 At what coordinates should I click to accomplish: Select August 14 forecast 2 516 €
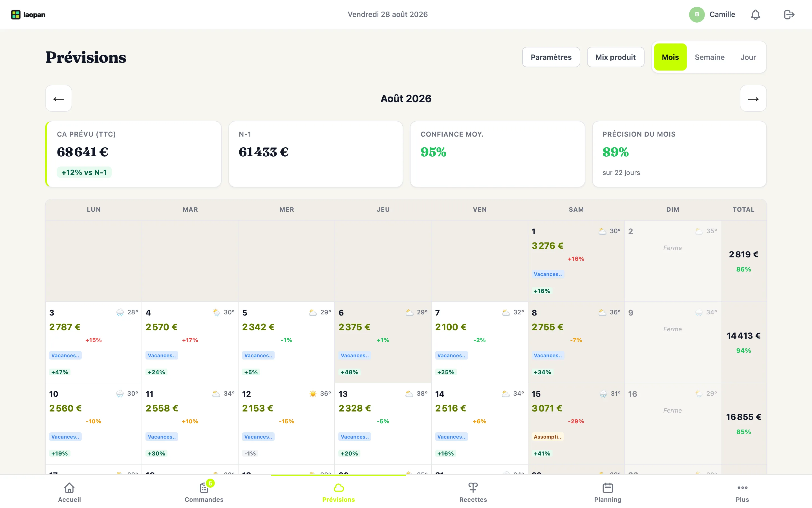(451, 408)
